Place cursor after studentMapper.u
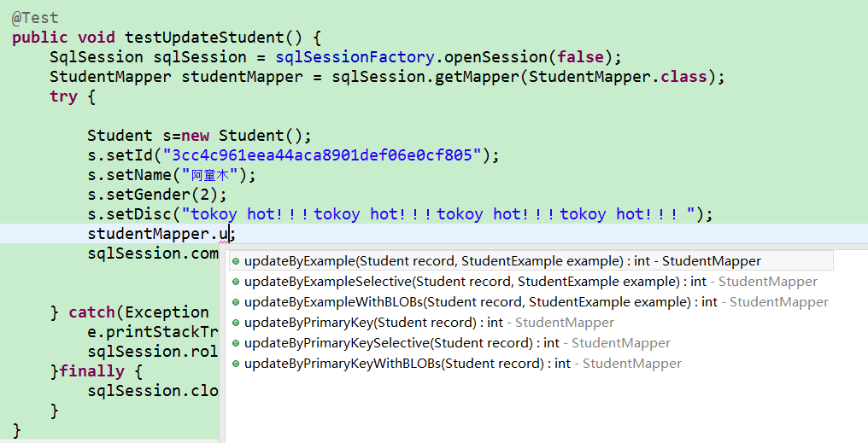868x443 pixels. tap(232, 234)
